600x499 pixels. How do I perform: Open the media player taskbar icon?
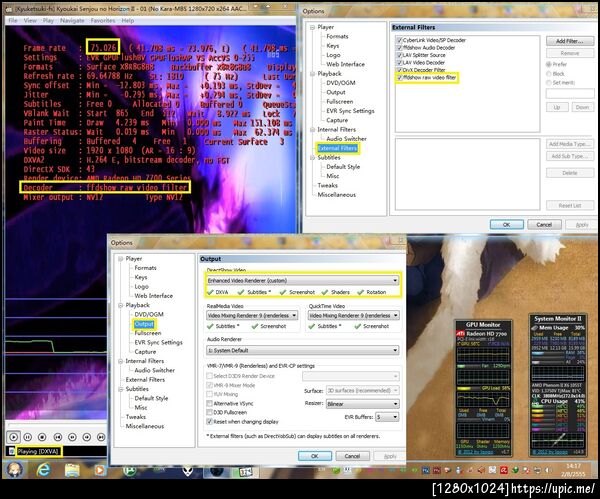tap(100, 470)
